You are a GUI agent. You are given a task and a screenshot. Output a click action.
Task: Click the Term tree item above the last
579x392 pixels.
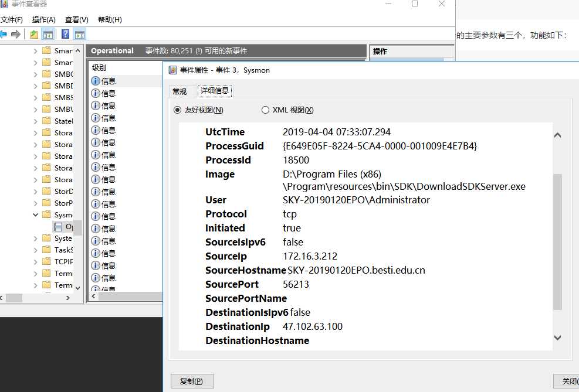point(63,273)
